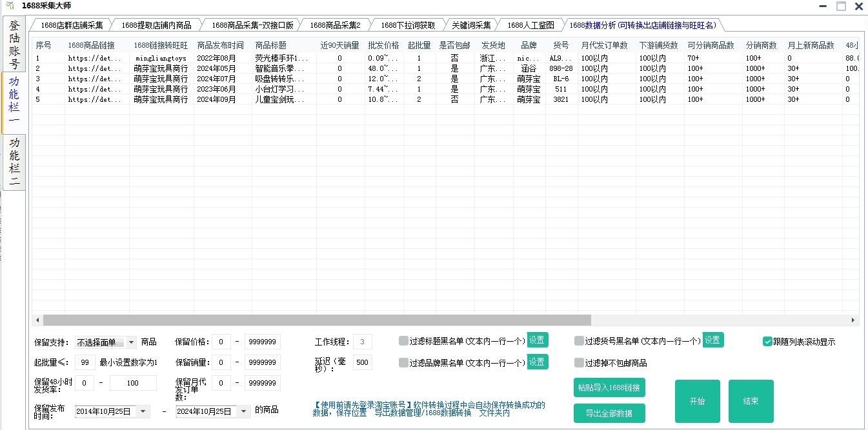Image resolution: width=868 pixels, height=430 pixels.
Task: Go to the 1688商品采集2 tab
Action: click(335, 25)
